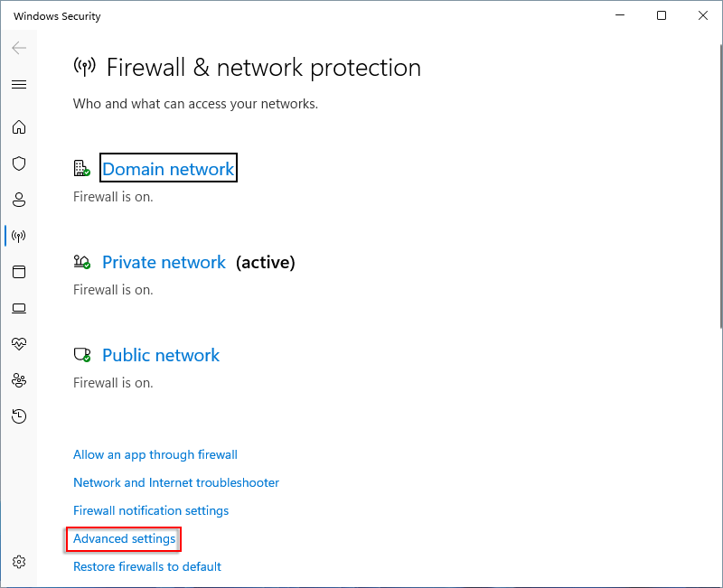This screenshot has height=588, width=723.
Task: Open Protection history clock icon
Action: coord(19,416)
